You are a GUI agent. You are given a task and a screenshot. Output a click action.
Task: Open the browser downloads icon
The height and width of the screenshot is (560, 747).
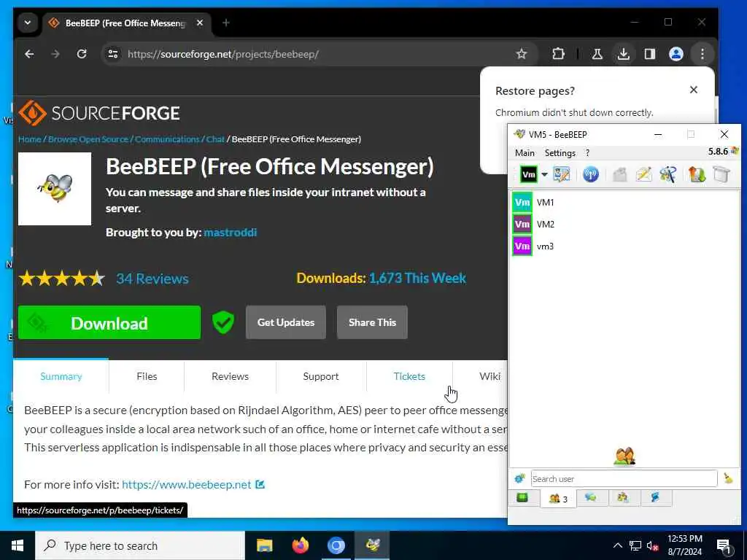tap(623, 54)
